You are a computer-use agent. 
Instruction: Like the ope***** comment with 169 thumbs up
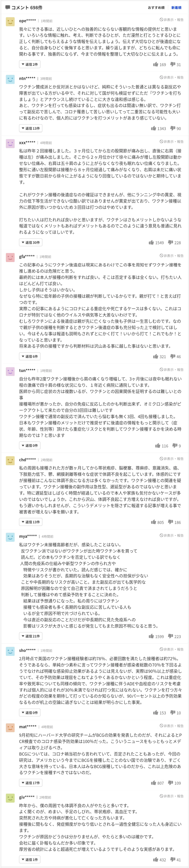159,64
